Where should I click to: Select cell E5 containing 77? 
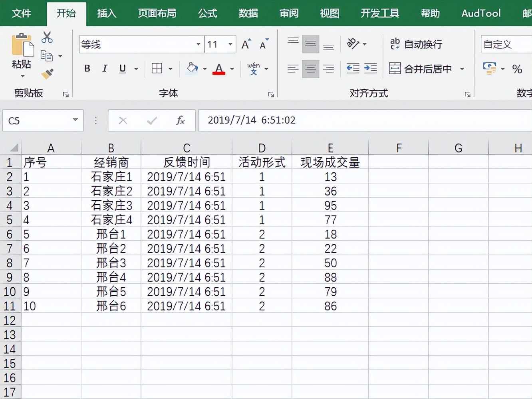click(331, 220)
